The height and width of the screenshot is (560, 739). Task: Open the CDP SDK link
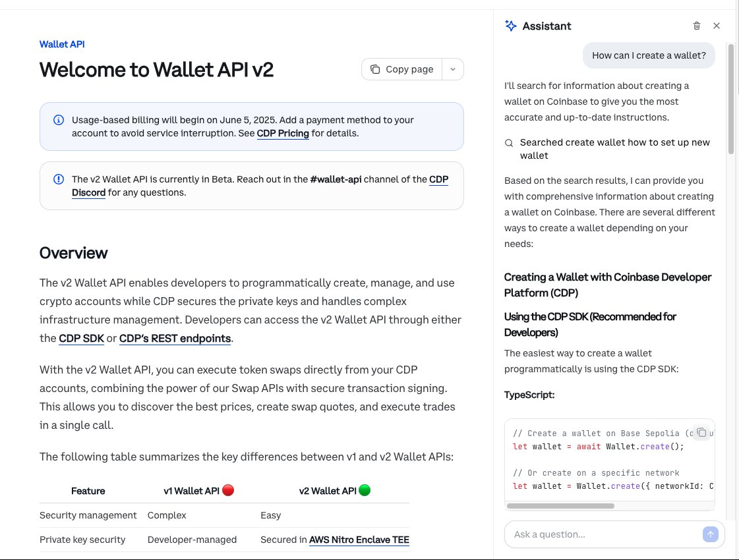point(81,339)
